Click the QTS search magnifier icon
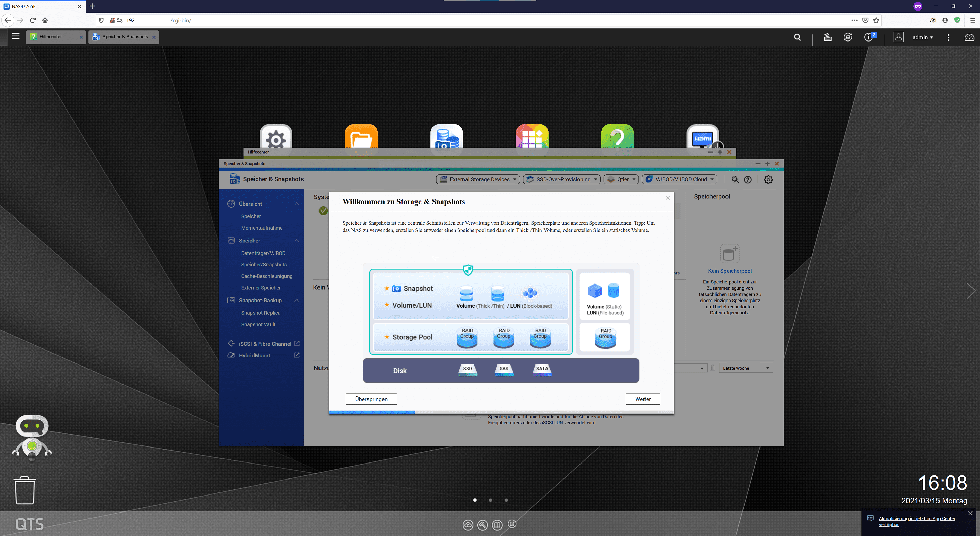This screenshot has width=980, height=536. pyautogui.click(x=797, y=37)
